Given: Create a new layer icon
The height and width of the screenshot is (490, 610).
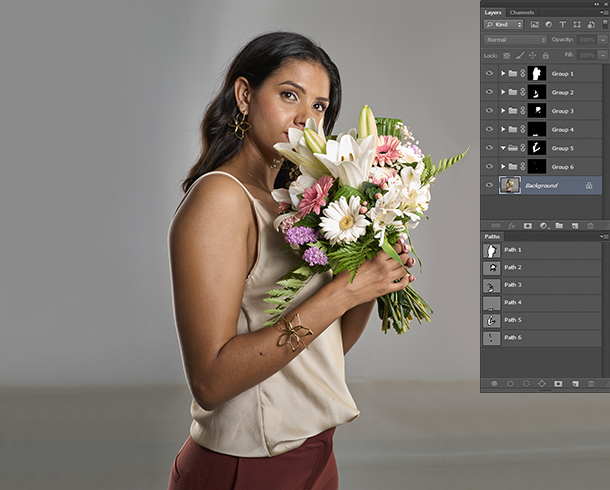Looking at the screenshot, I should click(575, 226).
